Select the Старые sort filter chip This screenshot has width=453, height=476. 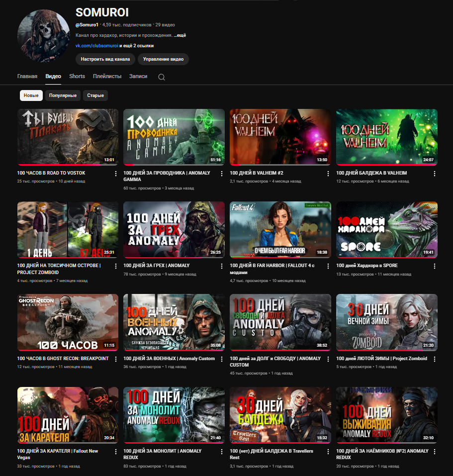click(95, 95)
